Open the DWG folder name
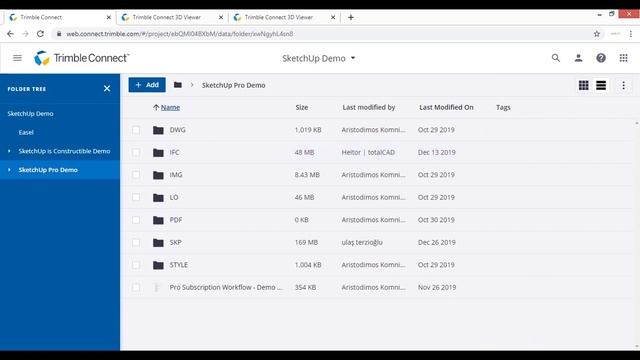Image resolution: width=640 pixels, height=360 pixels. pos(178,130)
